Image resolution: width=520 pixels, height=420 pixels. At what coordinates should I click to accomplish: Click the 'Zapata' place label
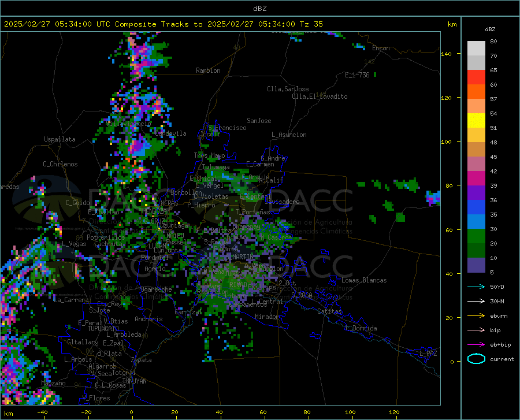[x=142, y=360]
